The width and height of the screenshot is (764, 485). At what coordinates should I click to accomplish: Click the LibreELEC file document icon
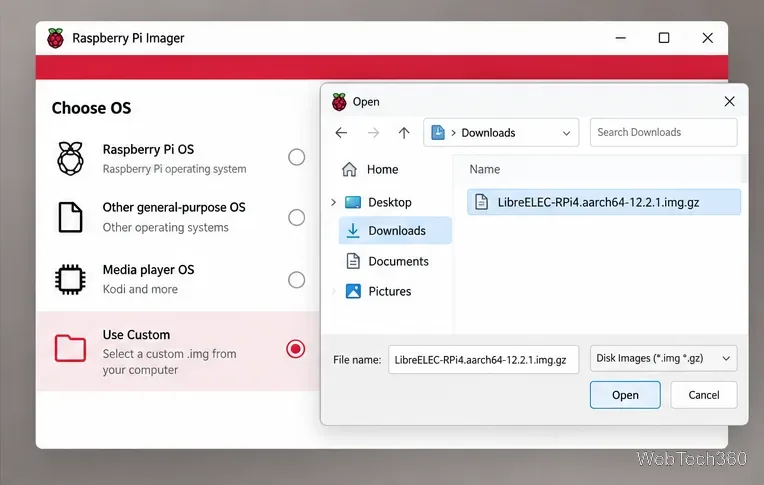[481, 201]
